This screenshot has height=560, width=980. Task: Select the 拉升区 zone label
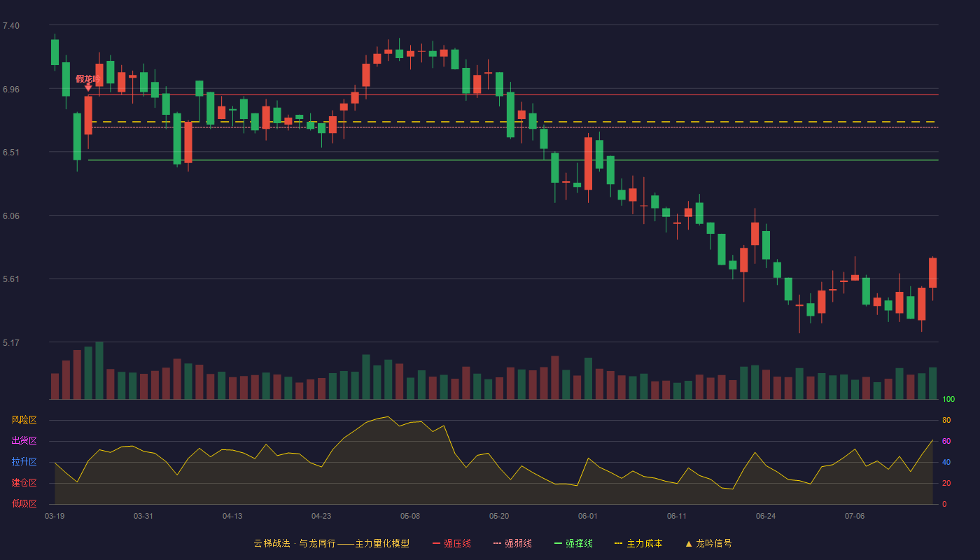24,462
